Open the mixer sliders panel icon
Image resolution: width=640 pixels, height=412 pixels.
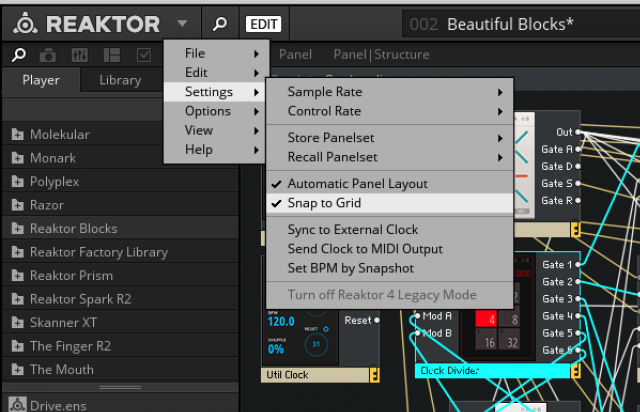(80, 54)
